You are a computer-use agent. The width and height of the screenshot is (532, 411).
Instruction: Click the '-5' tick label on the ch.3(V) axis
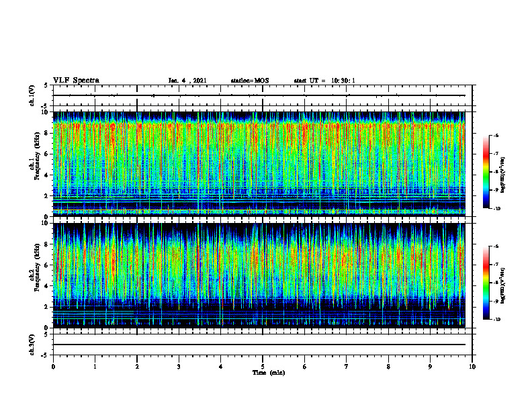pos(46,355)
